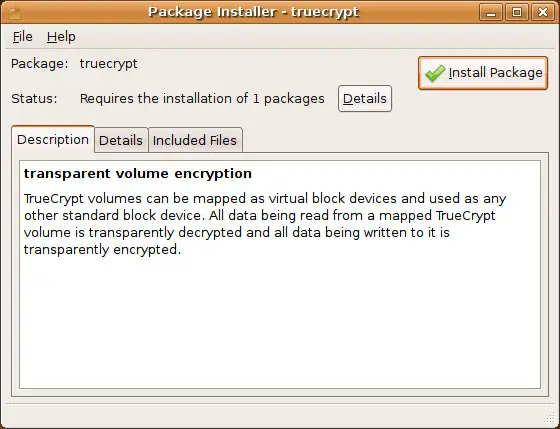
Task: Switch to the Description tab
Action: pyautogui.click(x=53, y=139)
